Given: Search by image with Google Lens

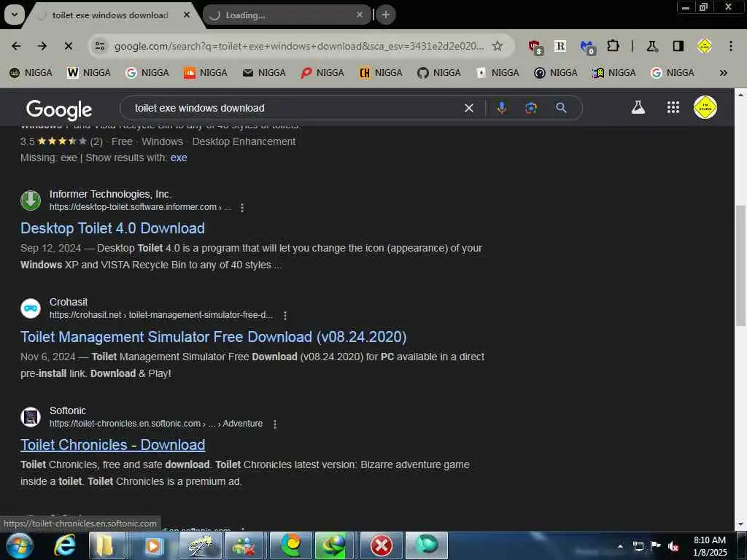Looking at the screenshot, I should (x=531, y=108).
